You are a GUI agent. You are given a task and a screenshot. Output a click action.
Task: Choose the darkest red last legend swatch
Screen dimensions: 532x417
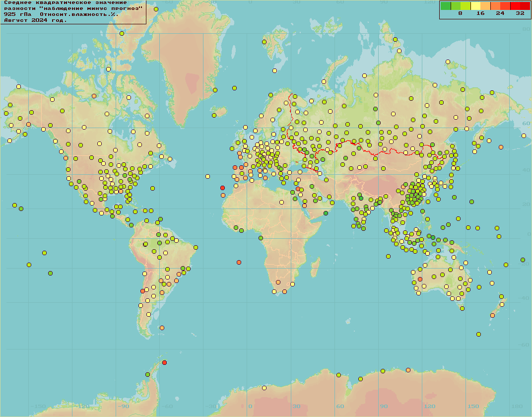tap(525, 6)
